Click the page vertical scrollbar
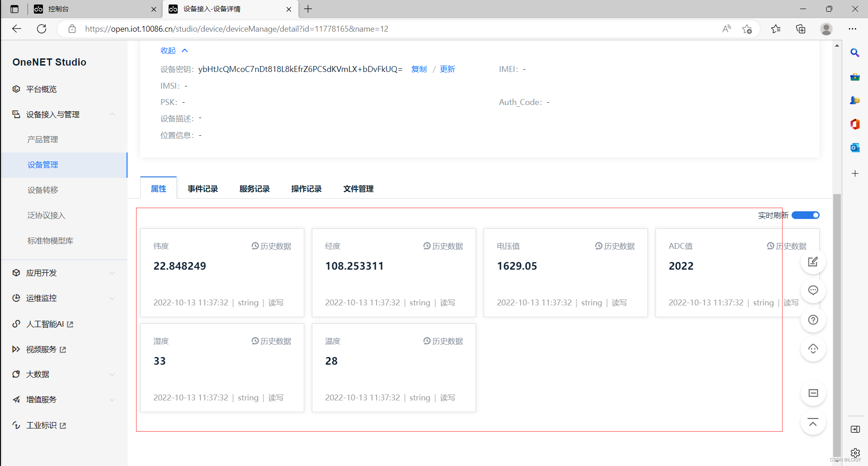The height and width of the screenshot is (466, 868). coord(837,326)
